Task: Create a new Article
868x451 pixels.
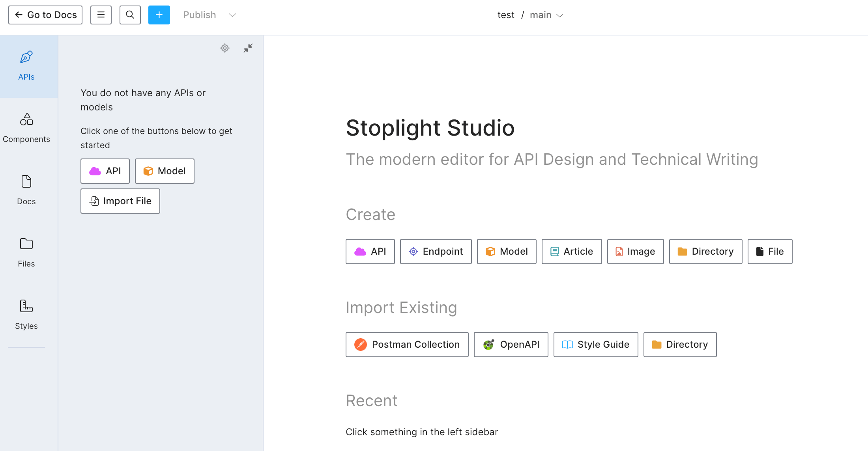Action: 572,252
